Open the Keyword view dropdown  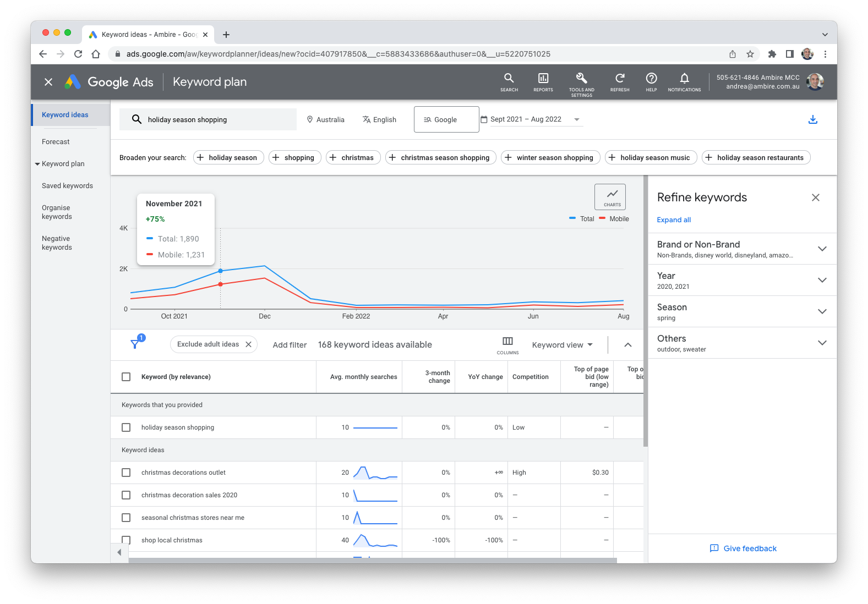pyautogui.click(x=562, y=345)
